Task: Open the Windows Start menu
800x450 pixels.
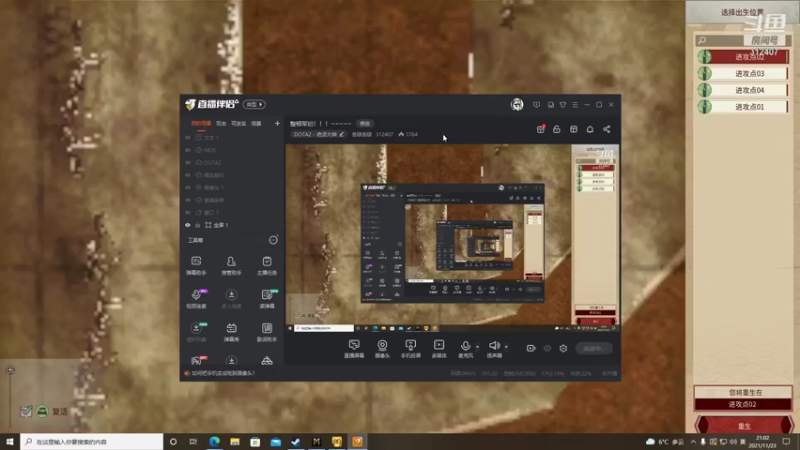Action: [x=10, y=442]
